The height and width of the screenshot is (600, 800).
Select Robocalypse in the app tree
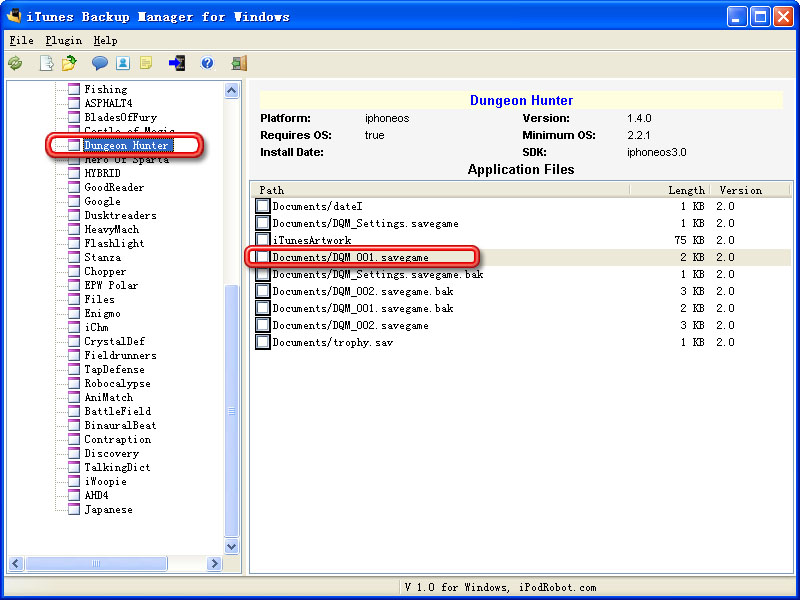117,383
